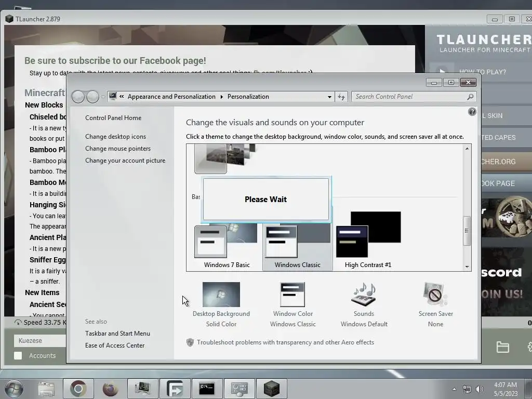532x399 pixels.
Task: Click the Kuezese account name field in TLauncher
Action: 40,341
